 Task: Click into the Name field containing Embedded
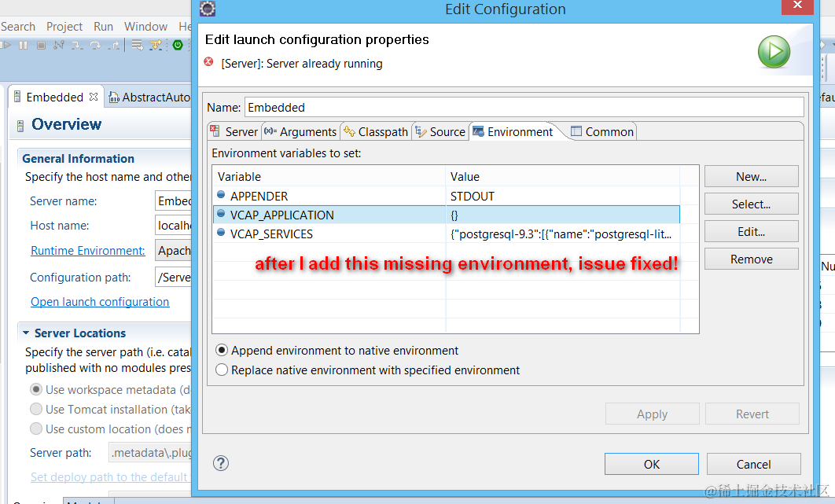(524, 107)
